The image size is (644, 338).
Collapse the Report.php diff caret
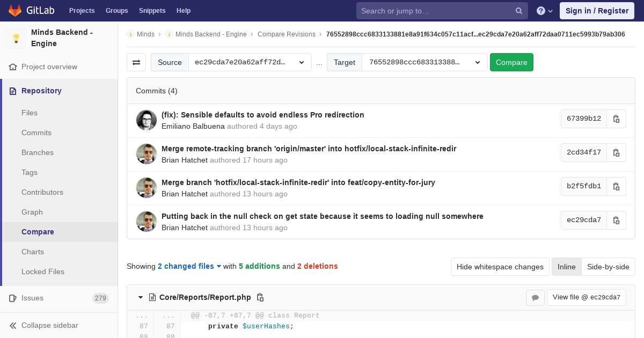click(141, 297)
